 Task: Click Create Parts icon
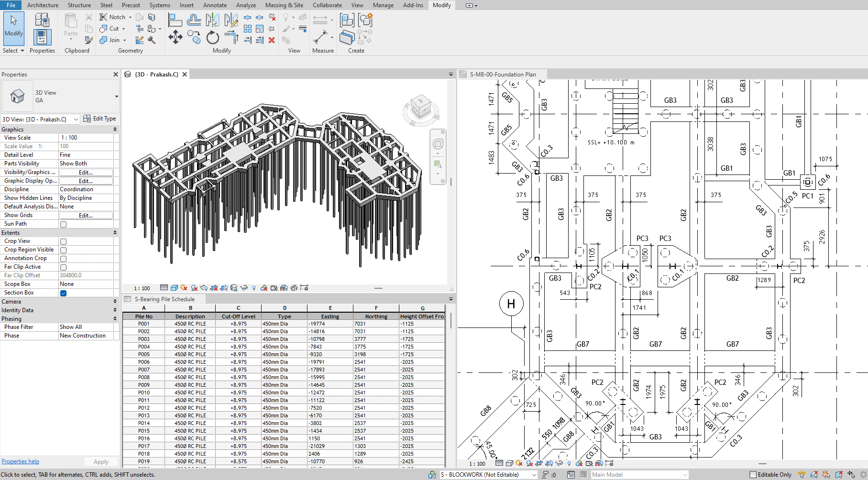click(347, 37)
